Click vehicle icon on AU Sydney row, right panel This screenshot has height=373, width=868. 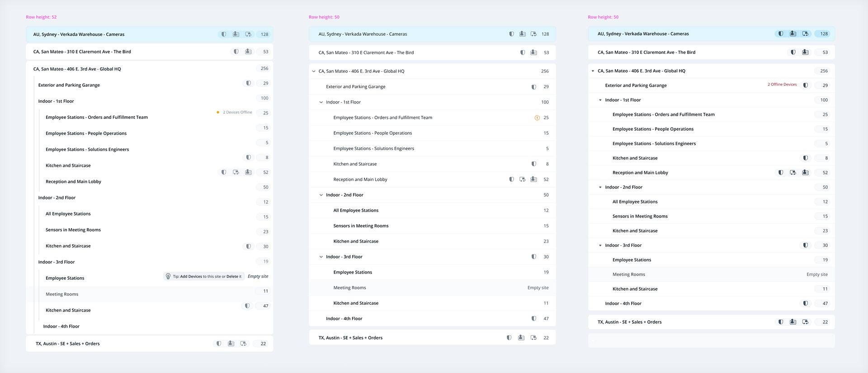pyautogui.click(x=805, y=34)
